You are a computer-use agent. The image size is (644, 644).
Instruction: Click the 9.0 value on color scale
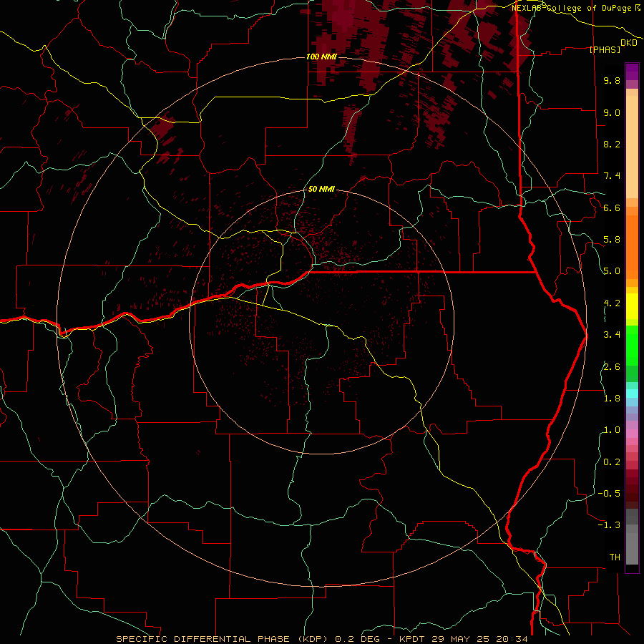click(612, 112)
